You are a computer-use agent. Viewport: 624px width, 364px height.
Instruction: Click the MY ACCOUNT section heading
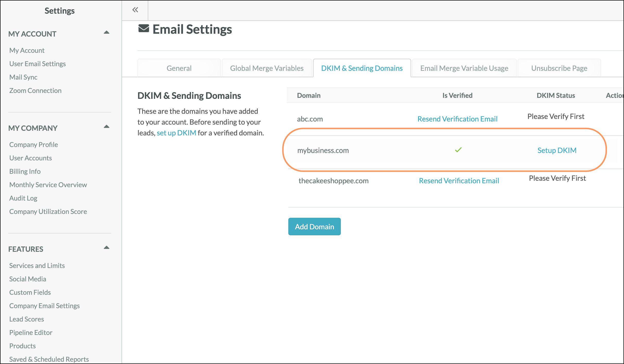pyautogui.click(x=32, y=34)
